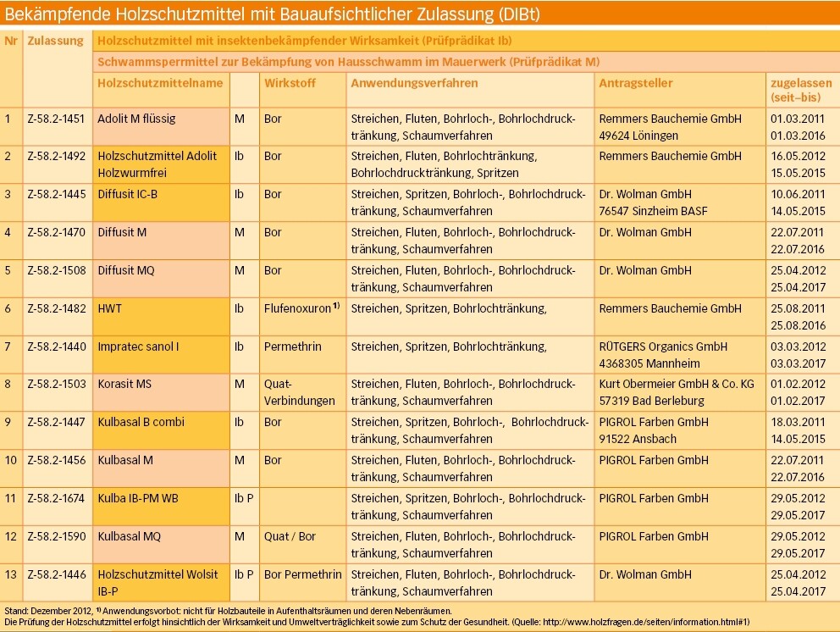Select the 'Anwendungsverfahren' column header
840x632 pixels.
(x=414, y=84)
